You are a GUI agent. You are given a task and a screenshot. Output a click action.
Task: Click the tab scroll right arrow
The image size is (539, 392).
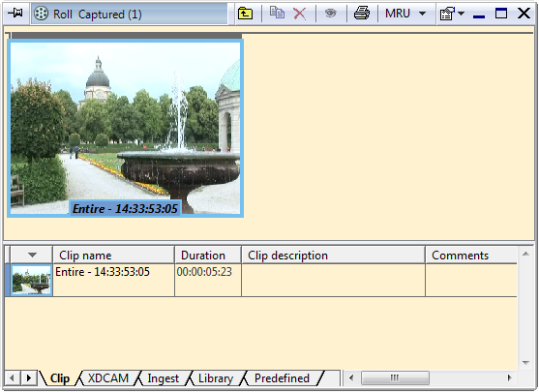(29, 377)
